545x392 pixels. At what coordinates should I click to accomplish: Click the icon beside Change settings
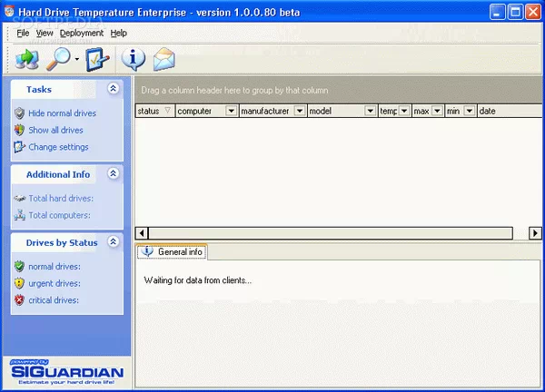pyautogui.click(x=19, y=147)
